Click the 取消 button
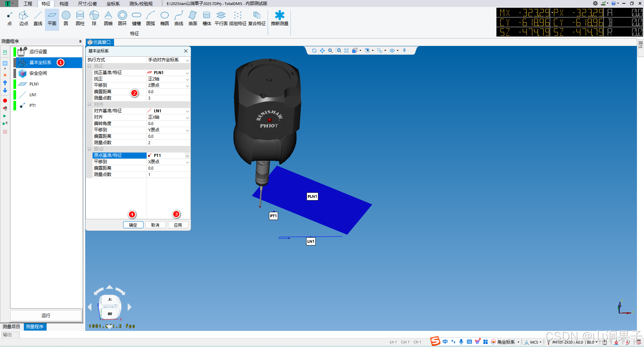The height and width of the screenshot is (347, 644). click(155, 225)
